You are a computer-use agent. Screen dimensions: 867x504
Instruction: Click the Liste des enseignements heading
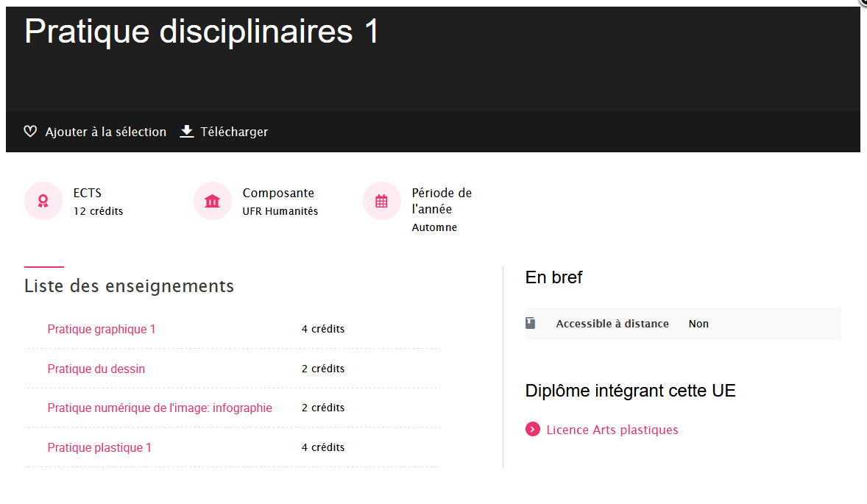130,286
